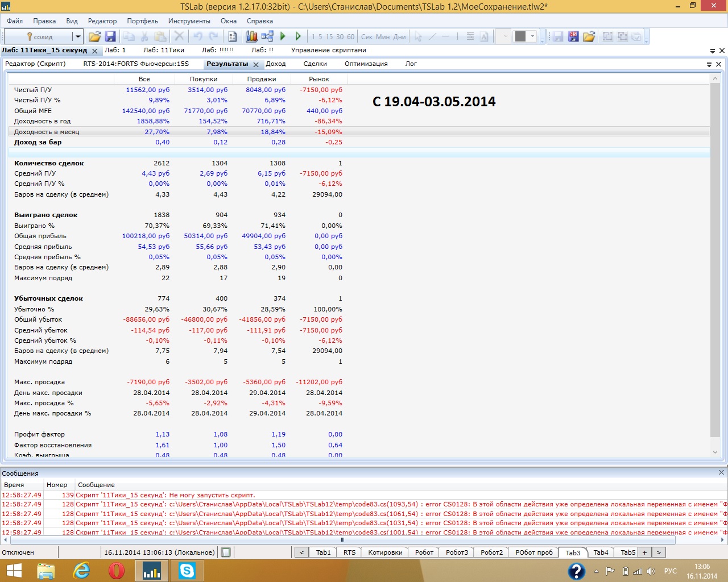Open Opera browser from the taskbar

coord(117,570)
